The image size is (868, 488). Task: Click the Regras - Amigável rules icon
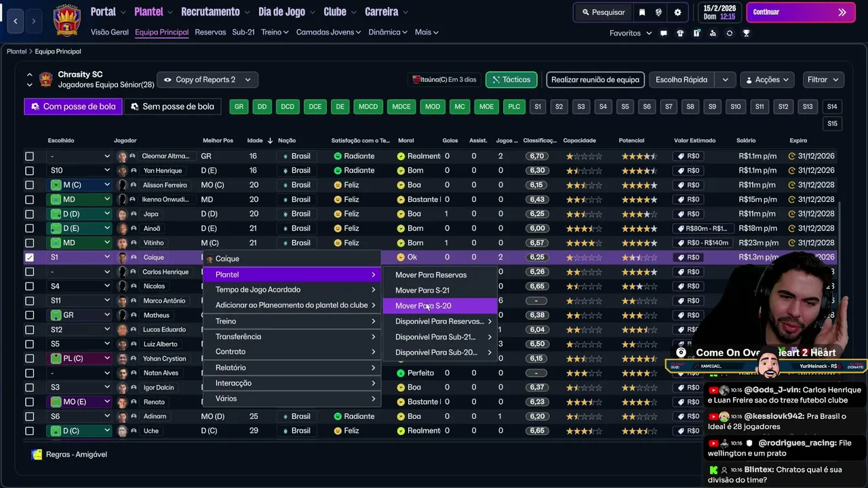(37, 454)
